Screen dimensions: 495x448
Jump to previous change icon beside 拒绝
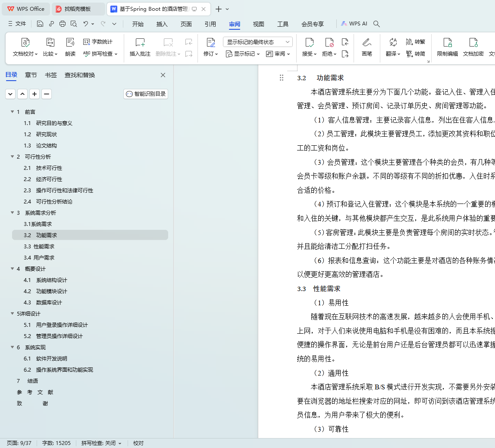click(345, 42)
